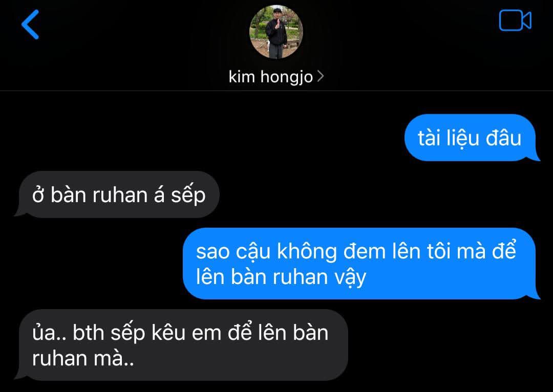Click the word "tài" in the first bubble

tap(429, 138)
